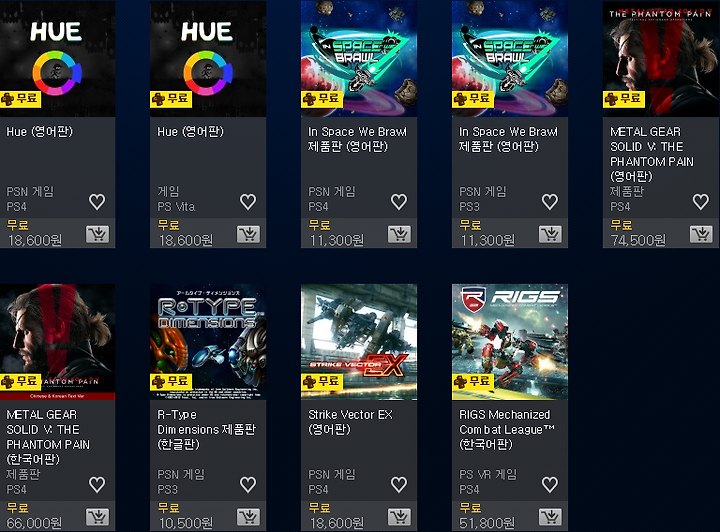Open Hue PS4 cover thumbnail

click(x=57, y=59)
